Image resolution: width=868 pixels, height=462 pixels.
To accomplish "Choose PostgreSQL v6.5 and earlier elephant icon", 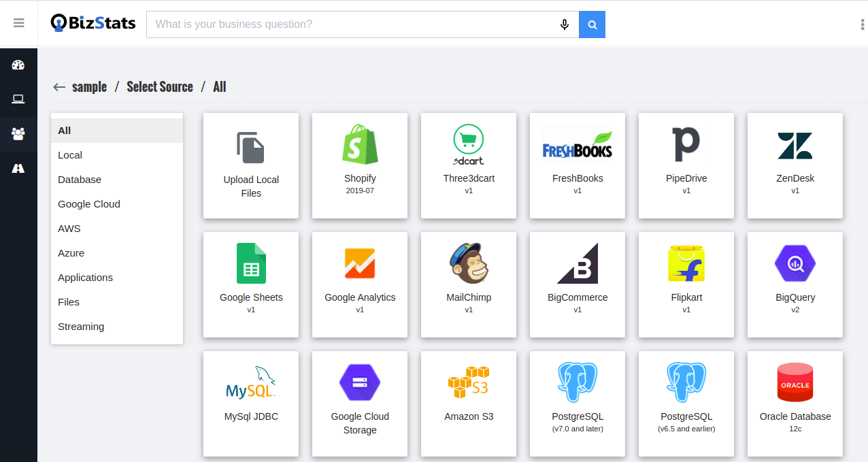I will (x=686, y=382).
